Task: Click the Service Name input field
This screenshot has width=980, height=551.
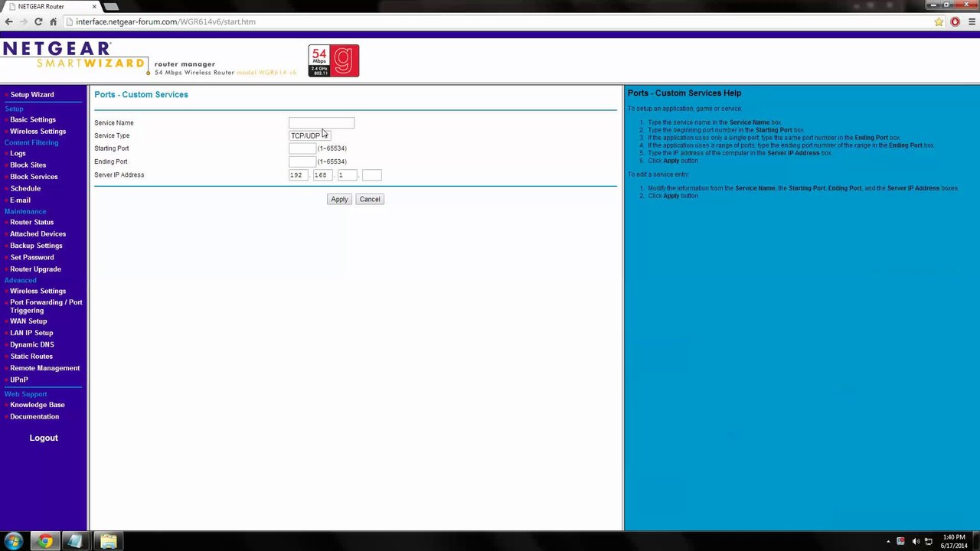Action: click(322, 122)
